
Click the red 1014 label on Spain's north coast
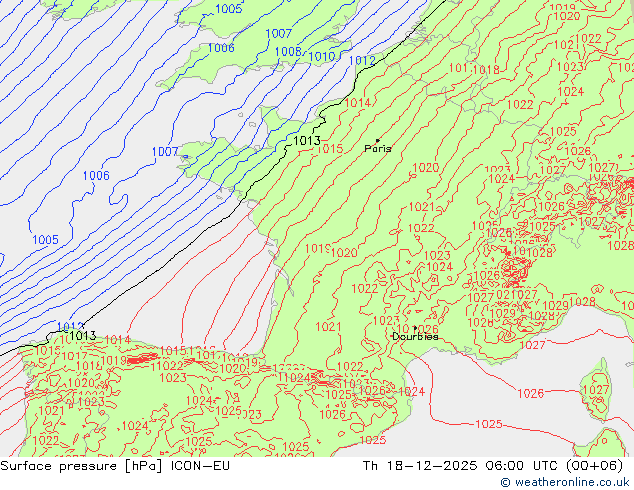click(117, 340)
